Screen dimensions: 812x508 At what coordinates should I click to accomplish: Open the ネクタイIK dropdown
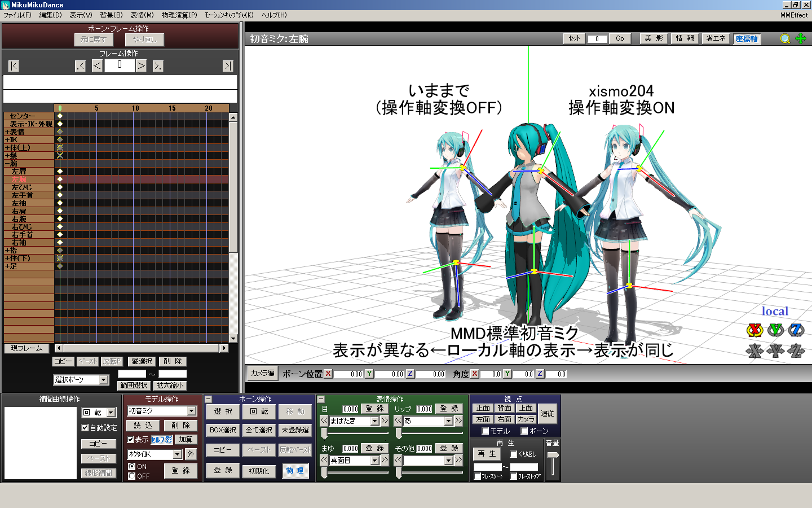click(177, 454)
